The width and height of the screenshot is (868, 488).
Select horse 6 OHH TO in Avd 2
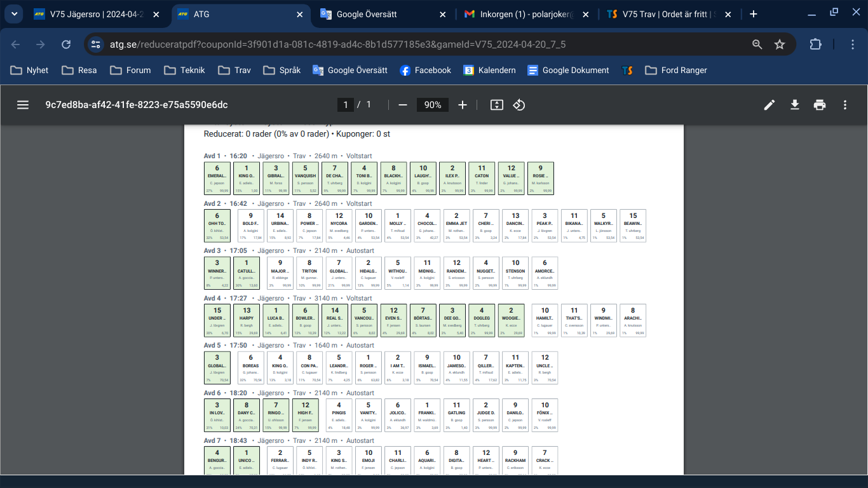[217, 226]
